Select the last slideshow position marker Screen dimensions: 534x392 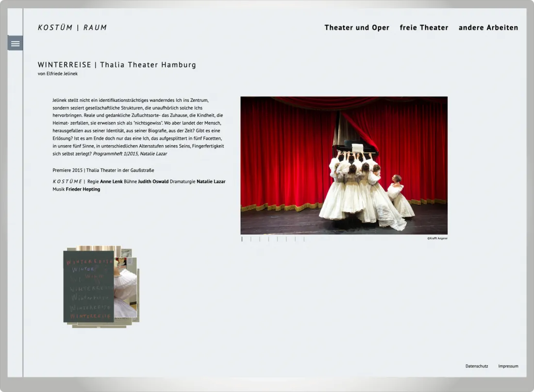pyautogui.click(x=305, y=239)
